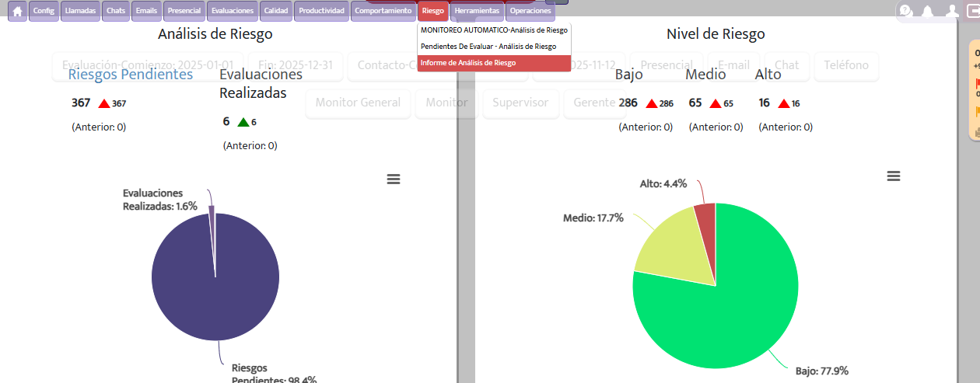Toggle the Supervisor role filter
Screen dimensions: 980x383
tap(520, 103)
